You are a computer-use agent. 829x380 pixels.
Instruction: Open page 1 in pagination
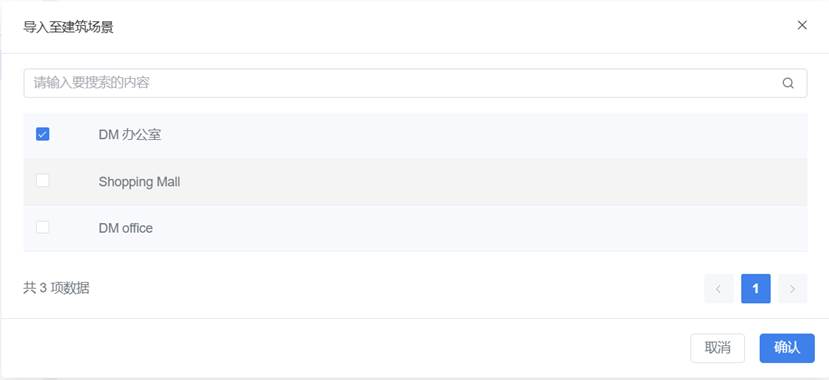click(756, 289)
